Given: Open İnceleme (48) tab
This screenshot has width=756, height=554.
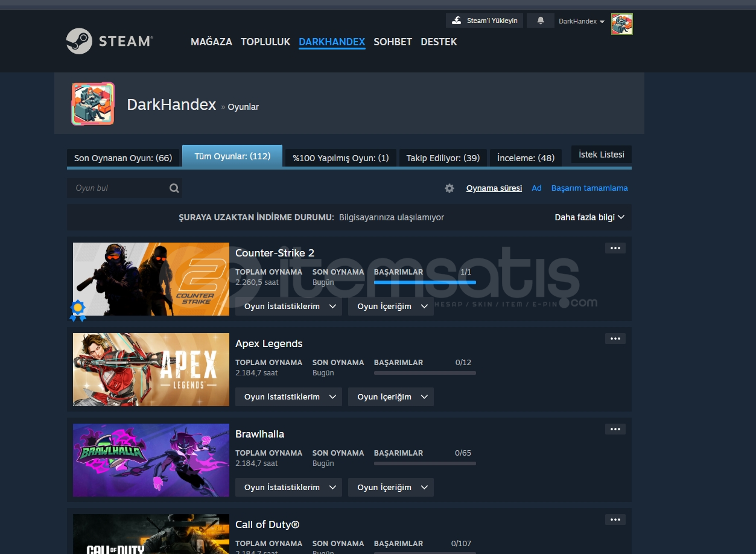Looking at the screenshot, I should [526, 158].
